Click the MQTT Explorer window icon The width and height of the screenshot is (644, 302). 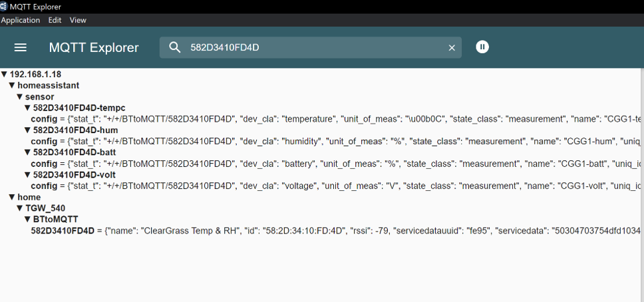click(4, 7)
